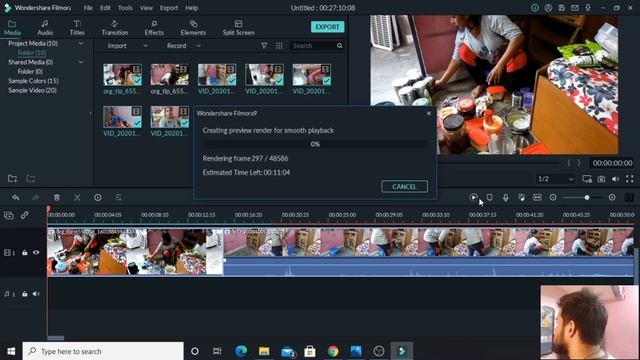The width and height of the screenshot is (640, 360).
Task: Switch to the Split Screen tab
Action: tap(238, 28)
